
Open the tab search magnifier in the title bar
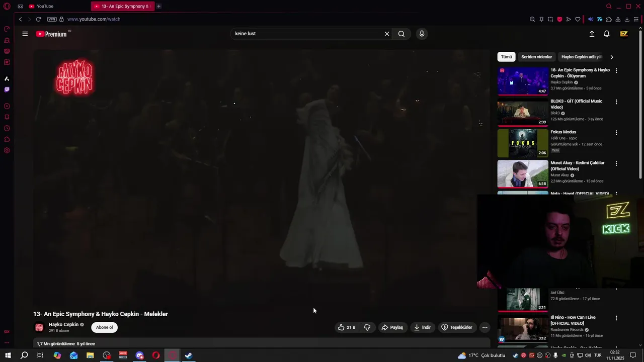tap(609, 6)
